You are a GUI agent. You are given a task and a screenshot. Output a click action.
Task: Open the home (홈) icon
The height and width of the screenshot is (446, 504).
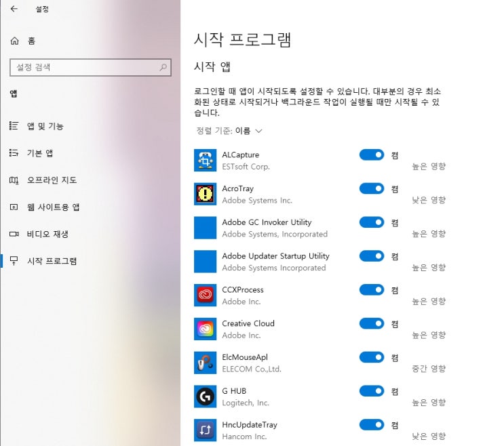pyautogui.click(x=14, y=41)
